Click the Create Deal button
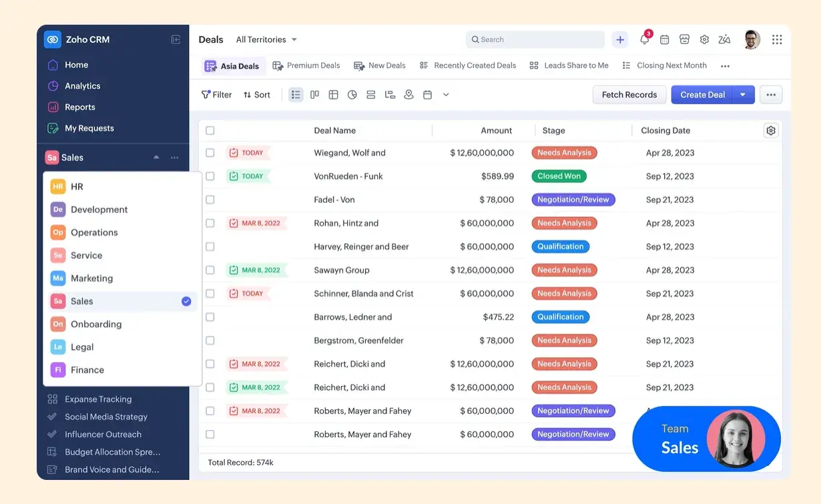The image size is (821, 504). click(x=702, y=95)
